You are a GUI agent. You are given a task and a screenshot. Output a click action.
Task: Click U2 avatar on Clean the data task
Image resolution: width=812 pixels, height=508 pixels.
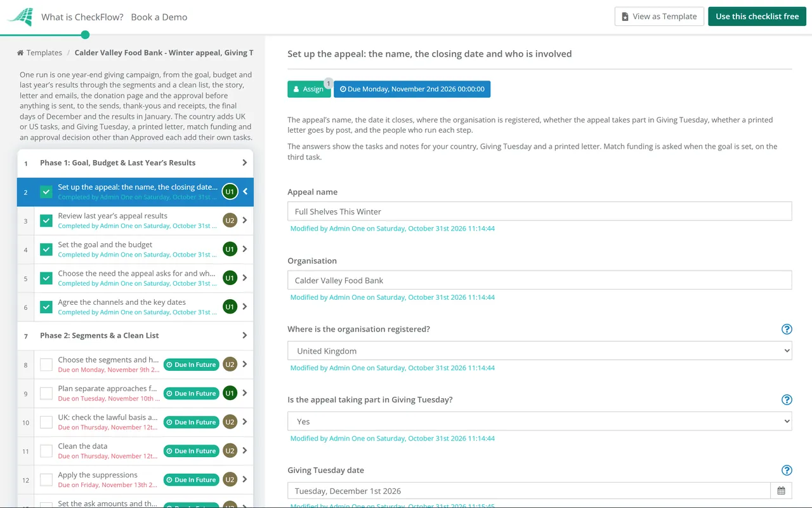[x=230, y=451]
